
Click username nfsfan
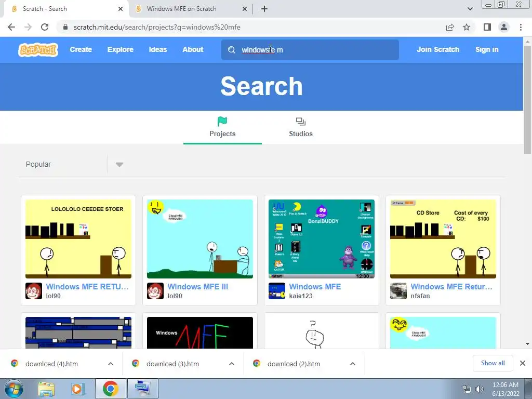(420, 296)
